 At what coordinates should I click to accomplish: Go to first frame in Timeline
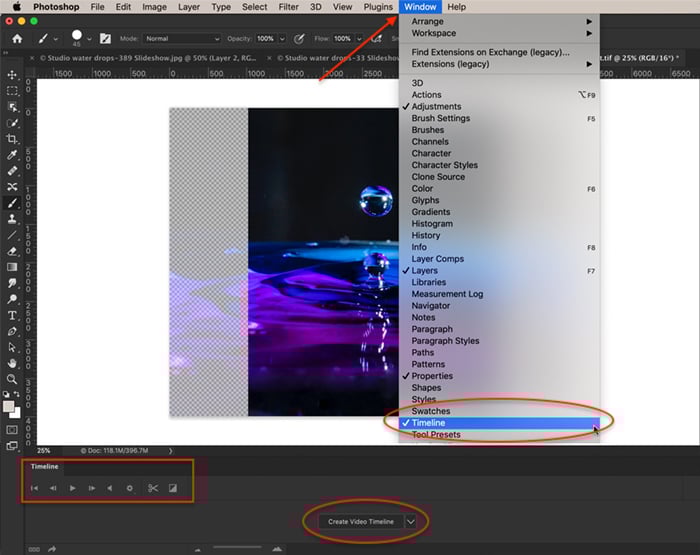coord(34,488)
